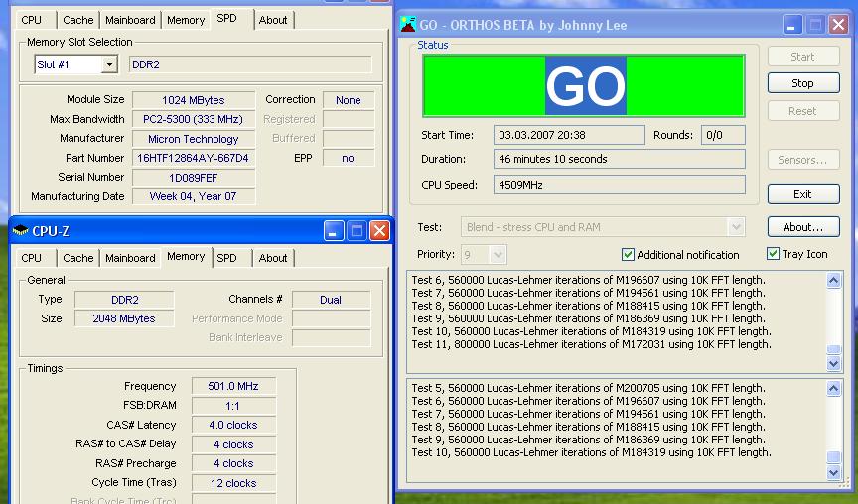Click the Module Size value 1024 MBytes
This screenshot has width=858, height=504.
(x=194, y=100)
